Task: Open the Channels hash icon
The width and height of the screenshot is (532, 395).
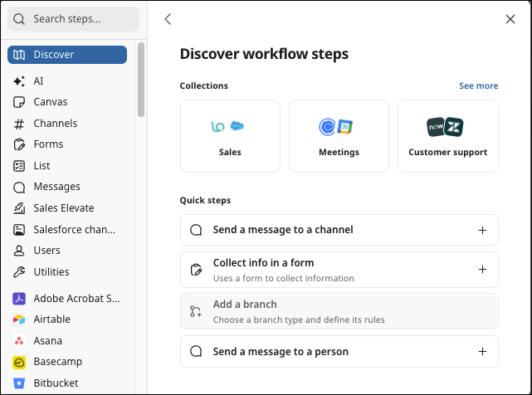Action: [19, 124]
